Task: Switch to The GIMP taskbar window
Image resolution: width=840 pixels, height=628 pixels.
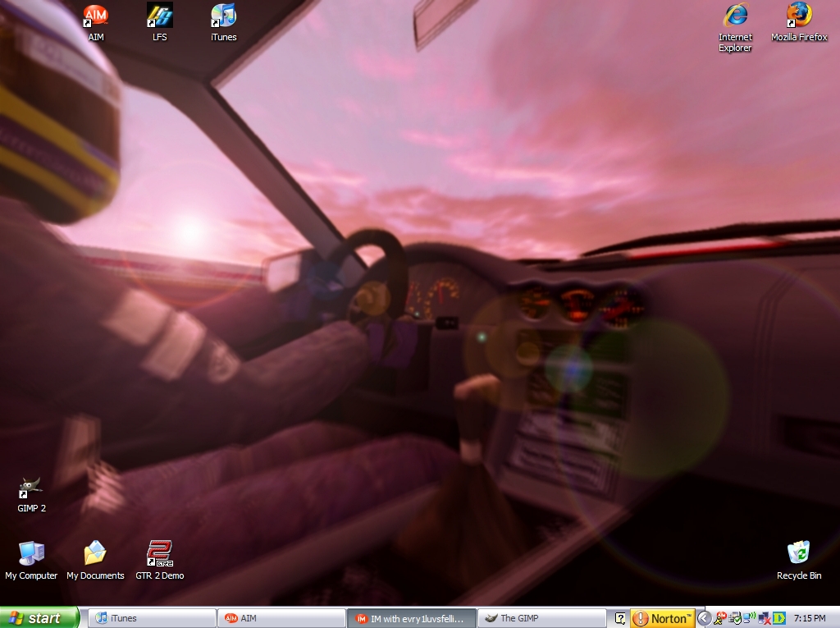Action: (x=541, y=618)
